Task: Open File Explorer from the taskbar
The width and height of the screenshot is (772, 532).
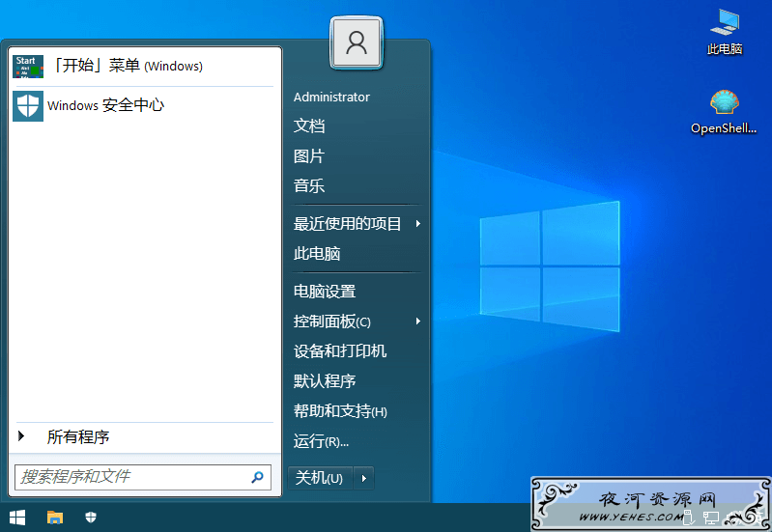Action: pos(55,518)
